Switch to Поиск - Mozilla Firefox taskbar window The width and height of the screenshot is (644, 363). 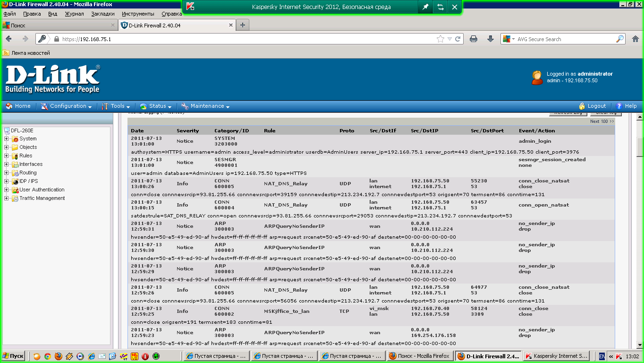[x=420, y=356]
